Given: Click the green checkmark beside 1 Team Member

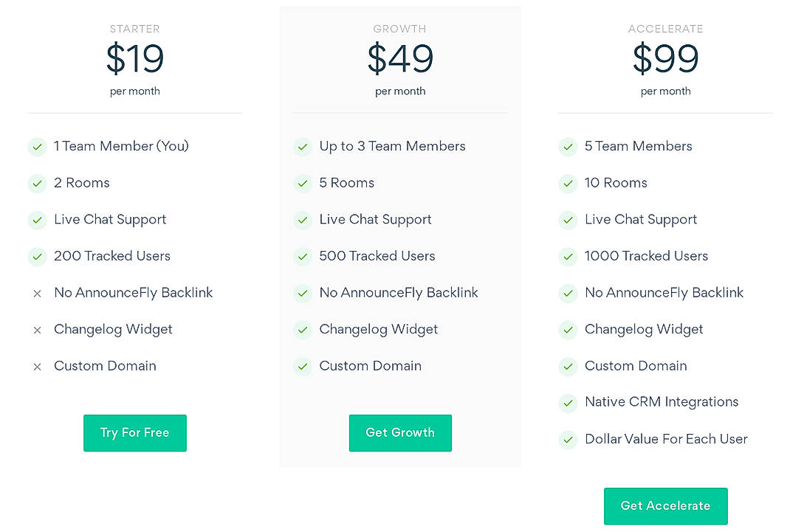Looking at the screenshot, I should pyautogui.click(x=38, y=147).
